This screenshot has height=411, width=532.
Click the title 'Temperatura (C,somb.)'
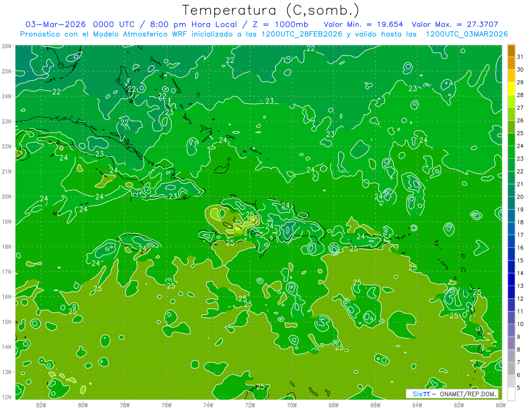point(271,10)
